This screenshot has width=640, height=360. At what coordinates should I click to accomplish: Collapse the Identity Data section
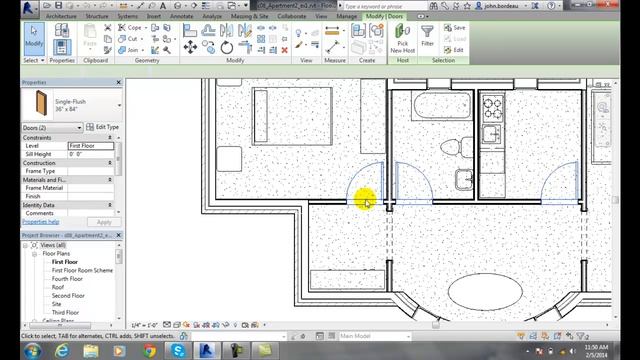coord(110,205)
